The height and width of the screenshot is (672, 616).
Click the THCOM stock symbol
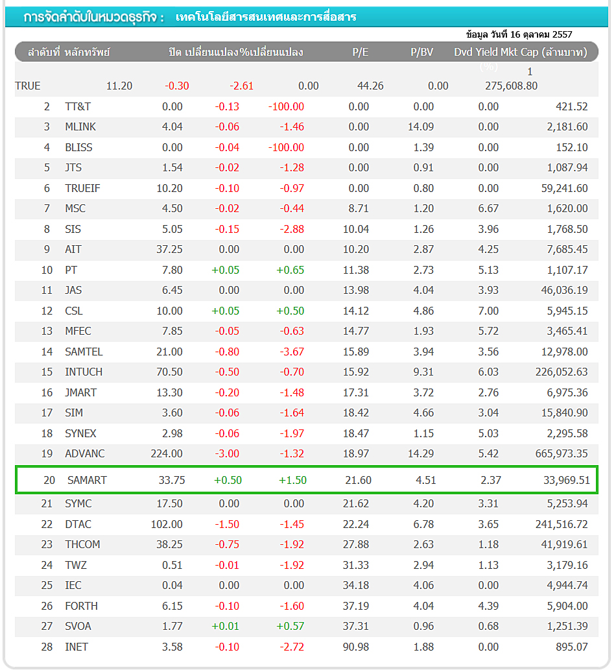coord(82,545)
